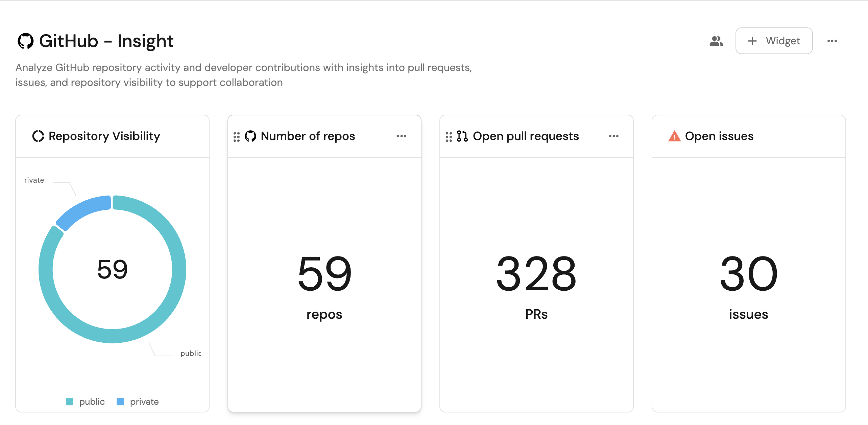Screen dimensions: 868x425
Task: Click the GitHub – Insight dashboard title
Action: [106, 41]
